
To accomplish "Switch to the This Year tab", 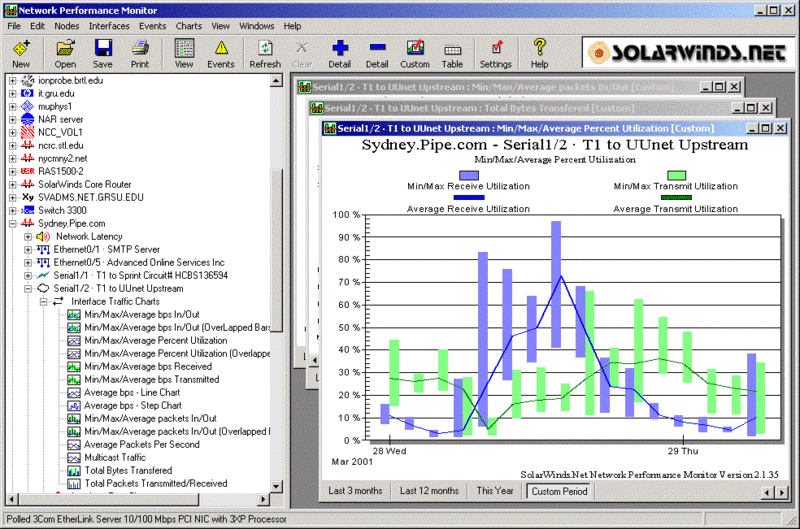I will (x=495, y=491).
